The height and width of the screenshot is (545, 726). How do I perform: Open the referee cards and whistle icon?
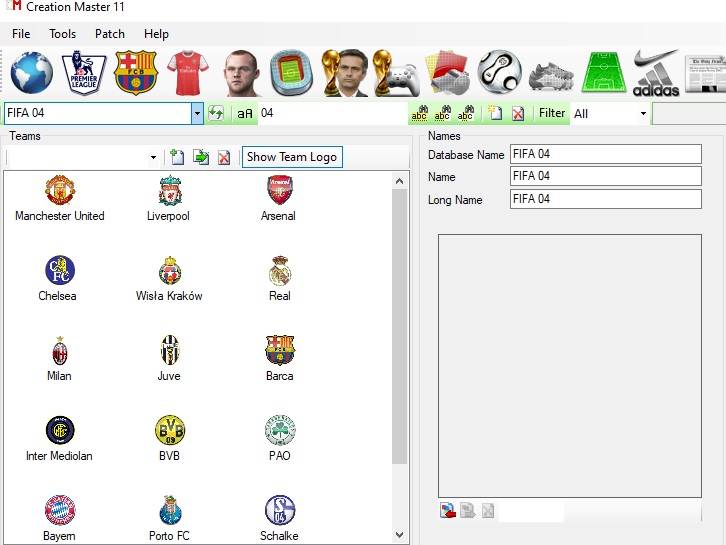click(447, 73)
